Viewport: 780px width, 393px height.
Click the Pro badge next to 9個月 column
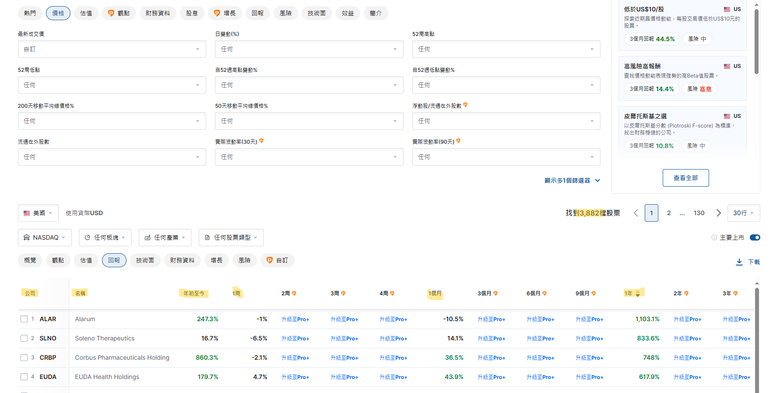[593, 294]
